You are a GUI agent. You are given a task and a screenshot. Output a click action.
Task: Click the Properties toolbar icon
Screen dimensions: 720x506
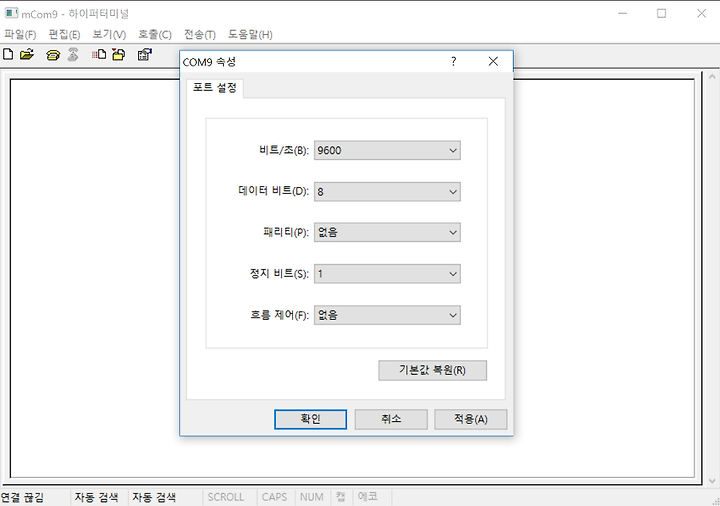pyautogui.click(x=145, y=55)
